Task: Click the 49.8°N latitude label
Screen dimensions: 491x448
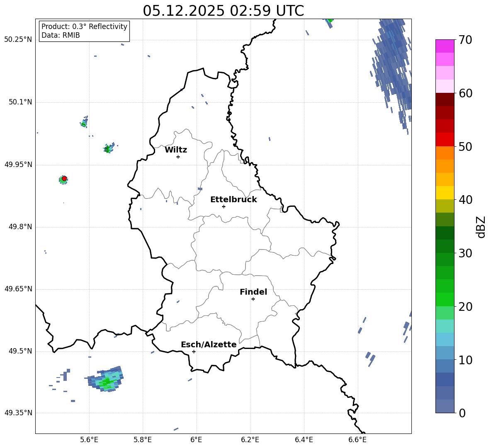Action: (x=20, y=227)
